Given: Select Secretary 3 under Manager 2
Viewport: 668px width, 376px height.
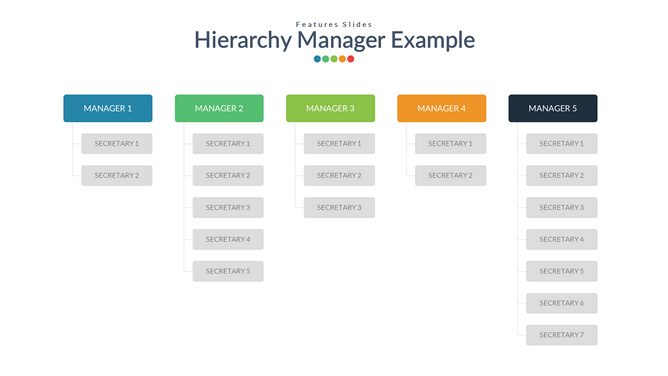Looking at the screenshot, I should [228, 207].
